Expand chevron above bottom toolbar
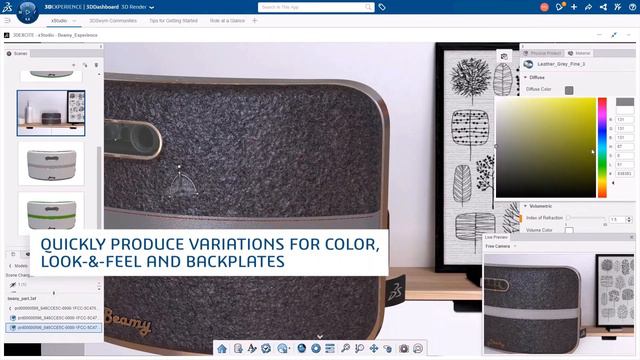 click(320, 337)
